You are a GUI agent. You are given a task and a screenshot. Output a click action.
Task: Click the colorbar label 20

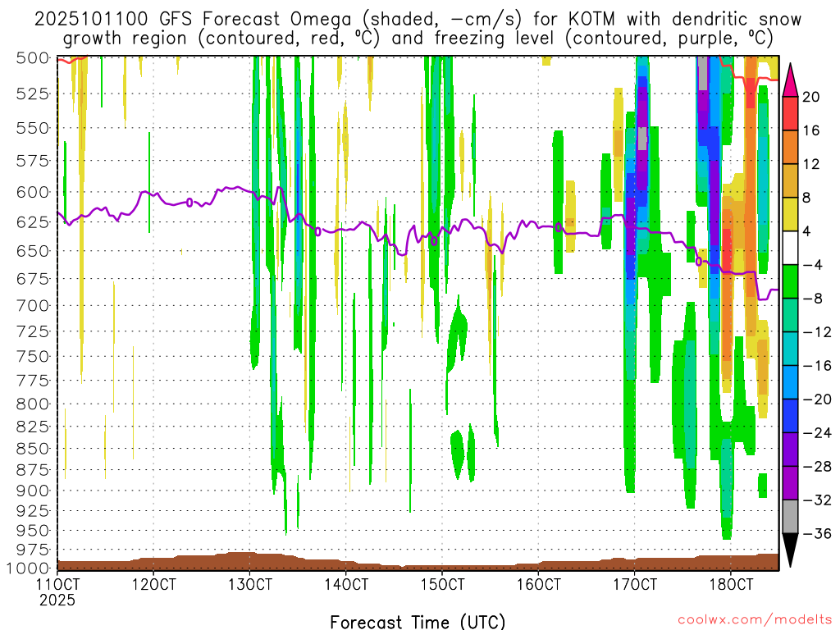click(x=810, y=97)
